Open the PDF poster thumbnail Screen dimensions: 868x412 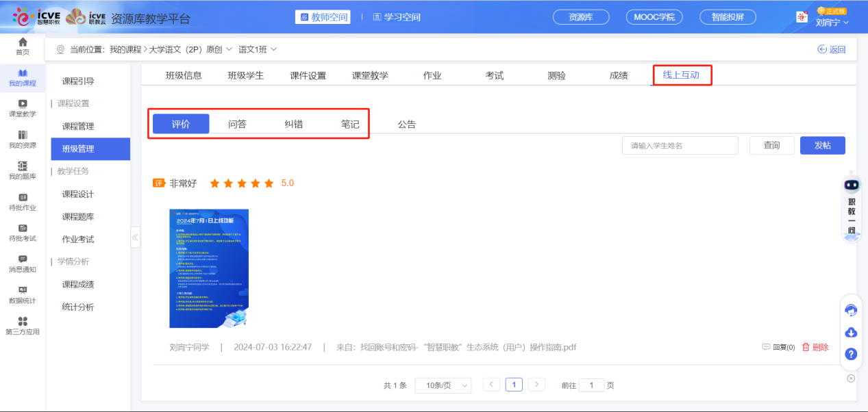coord(208,268)
